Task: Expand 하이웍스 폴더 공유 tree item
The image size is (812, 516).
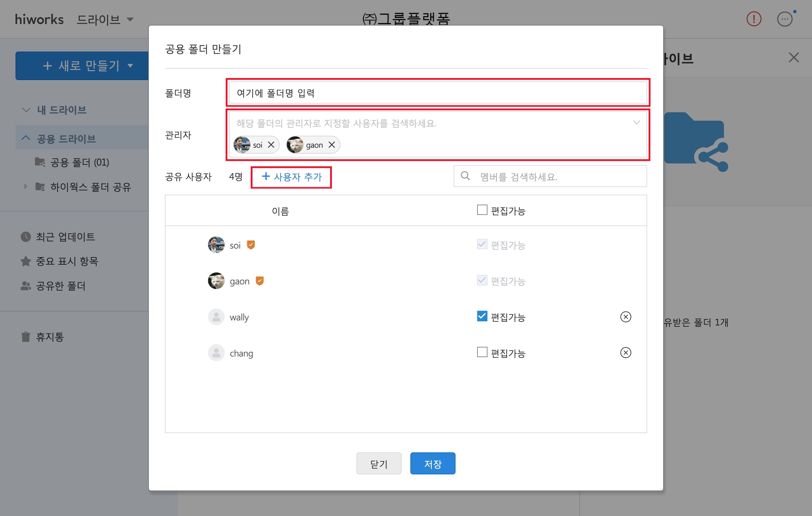Action: pyautogui.click(x=25, y=187)
